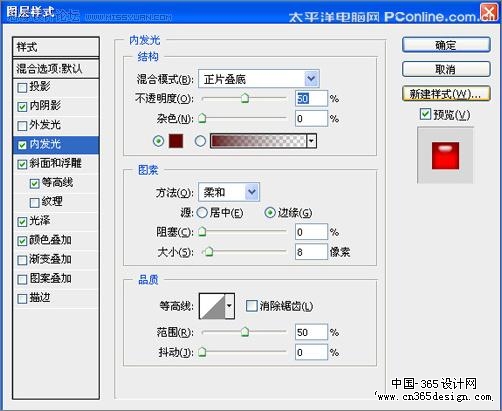Click the 新建样式 new style button

[446, 94]
